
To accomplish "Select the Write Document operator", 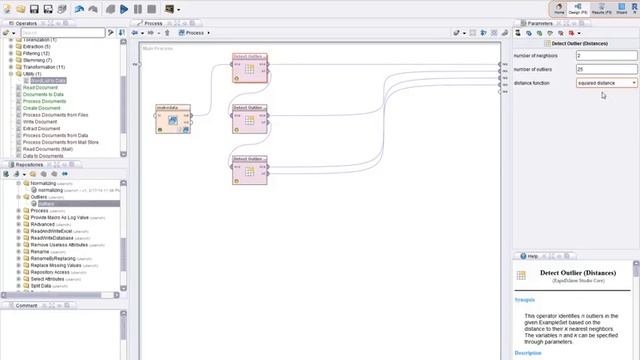I will coord(40,122).
